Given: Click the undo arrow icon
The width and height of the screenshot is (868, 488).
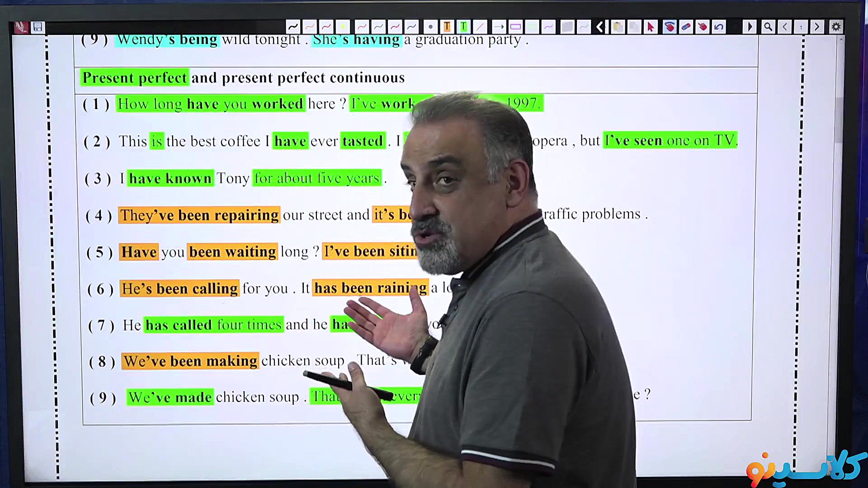Looking at the screenshot, I should (719, 27).
